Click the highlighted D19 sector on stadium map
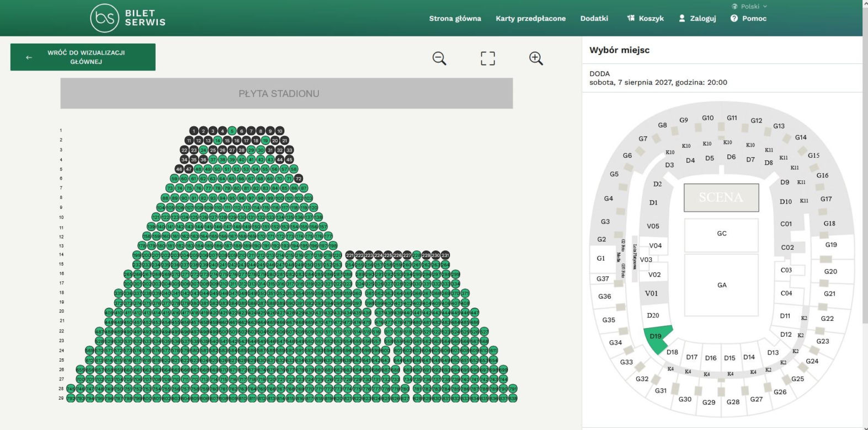The image size is (868, 430). point(657,338)
